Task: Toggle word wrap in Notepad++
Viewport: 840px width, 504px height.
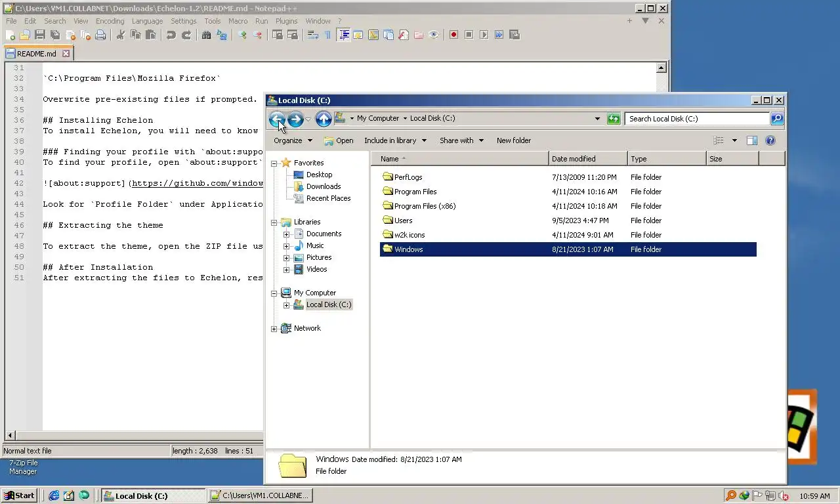Action: point(312,35)
